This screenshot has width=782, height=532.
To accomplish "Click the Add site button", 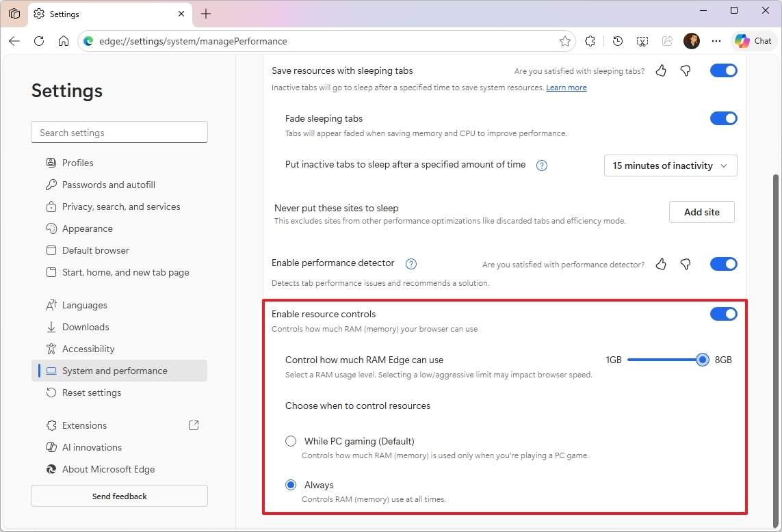I will [701, 212].
